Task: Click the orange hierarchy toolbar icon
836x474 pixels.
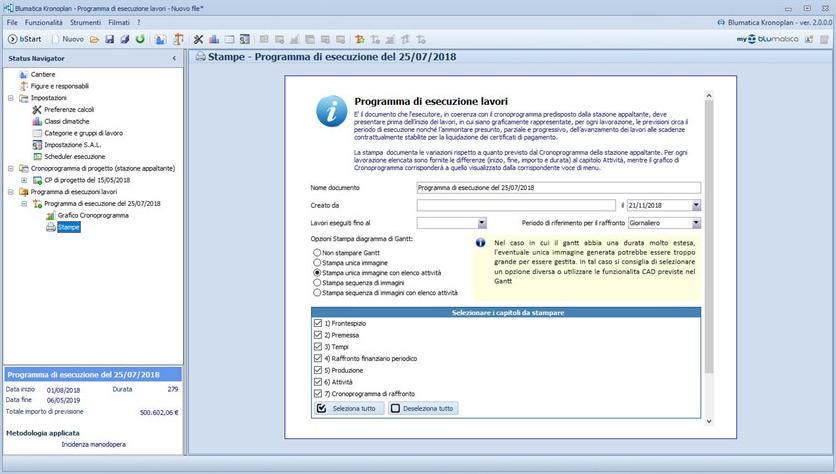Action: pos(360,39)
